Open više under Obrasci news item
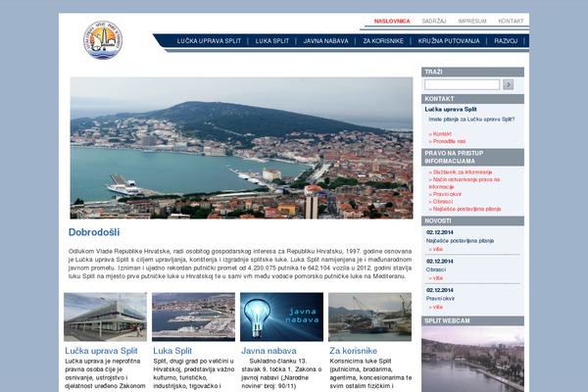This screenshot has width=588, height=392. point(436,278)
